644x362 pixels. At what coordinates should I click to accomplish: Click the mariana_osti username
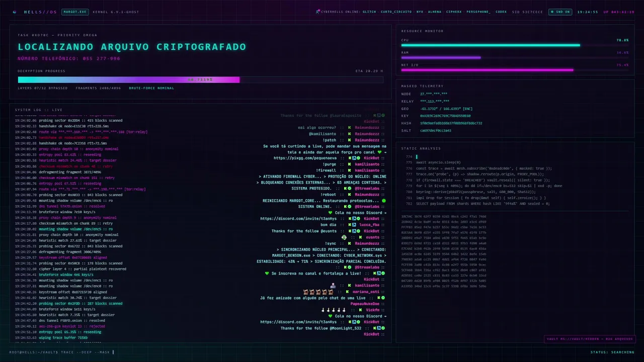(x=366, y=292)
